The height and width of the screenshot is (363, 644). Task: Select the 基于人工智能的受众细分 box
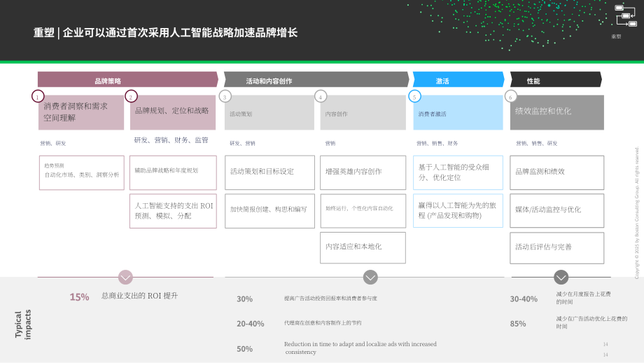tap(458, 172)
